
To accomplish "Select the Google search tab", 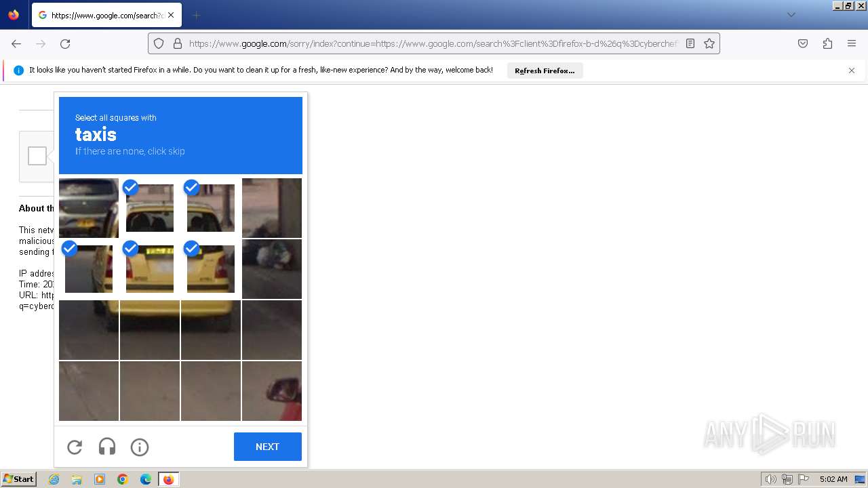I will tap(106, 15).
